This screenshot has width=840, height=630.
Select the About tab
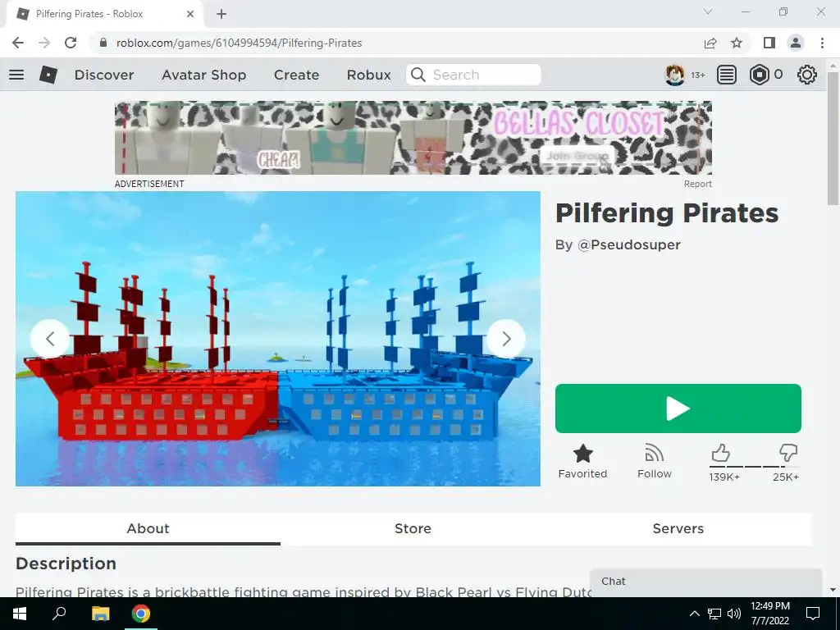(x=148, y=529)
